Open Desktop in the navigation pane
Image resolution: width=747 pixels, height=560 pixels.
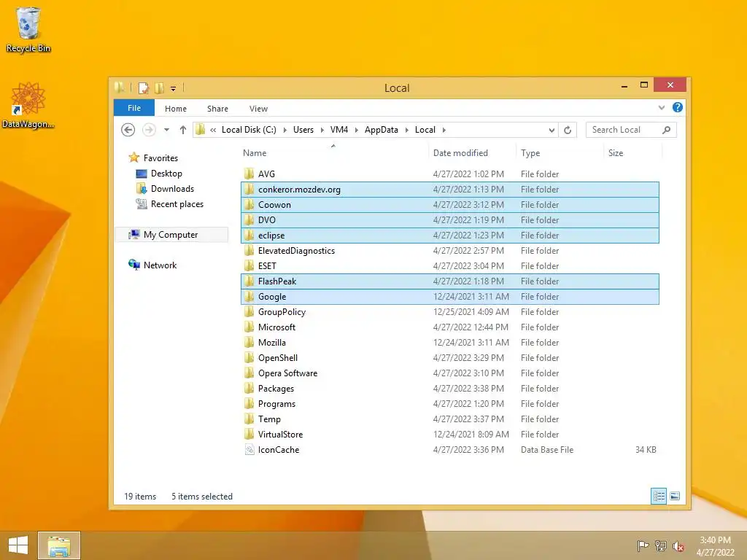[166, 174]
